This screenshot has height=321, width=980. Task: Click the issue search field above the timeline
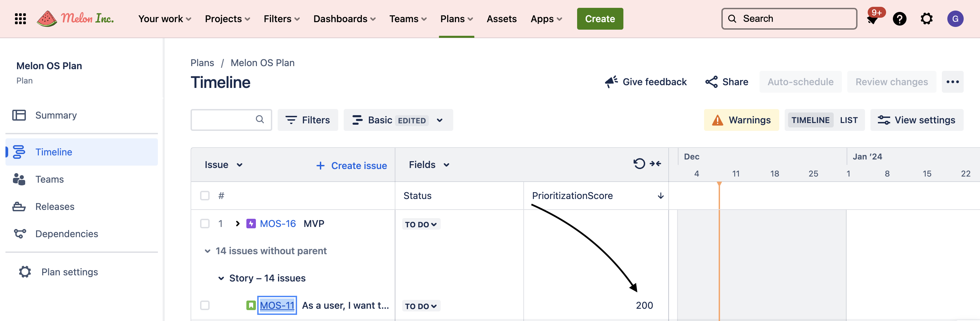pyautogui.click(x=225, y=120)
